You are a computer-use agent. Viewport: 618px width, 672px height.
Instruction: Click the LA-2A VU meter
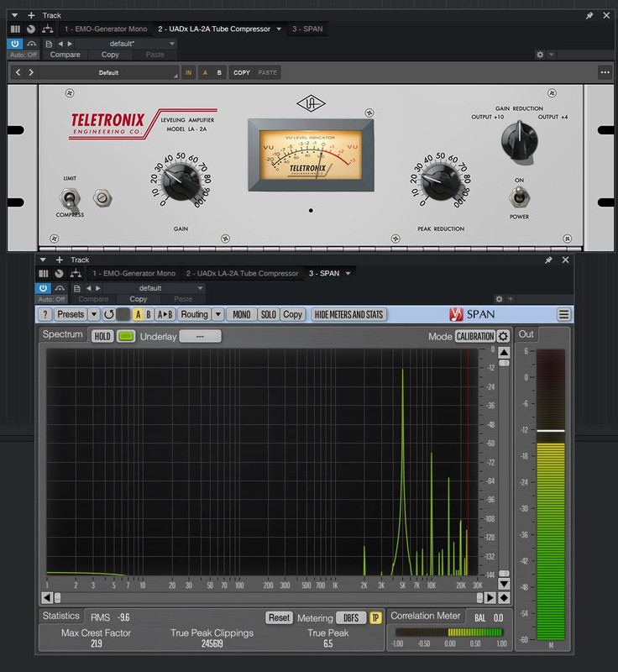click(x=311, y=155)
